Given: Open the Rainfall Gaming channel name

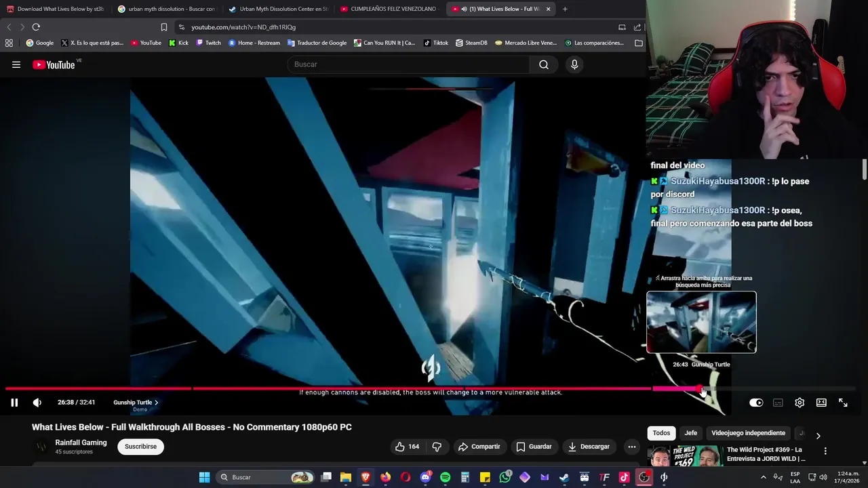Looking at the screenshot, I should tap(81, 443).
